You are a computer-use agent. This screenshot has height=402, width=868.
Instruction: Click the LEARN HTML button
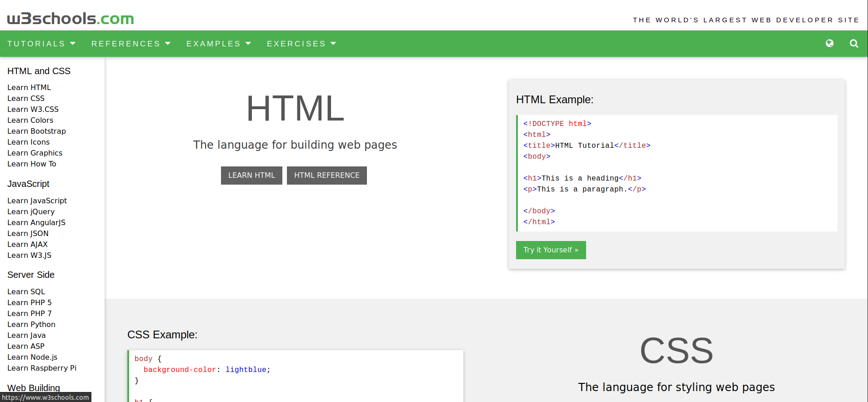pos(251,176)
